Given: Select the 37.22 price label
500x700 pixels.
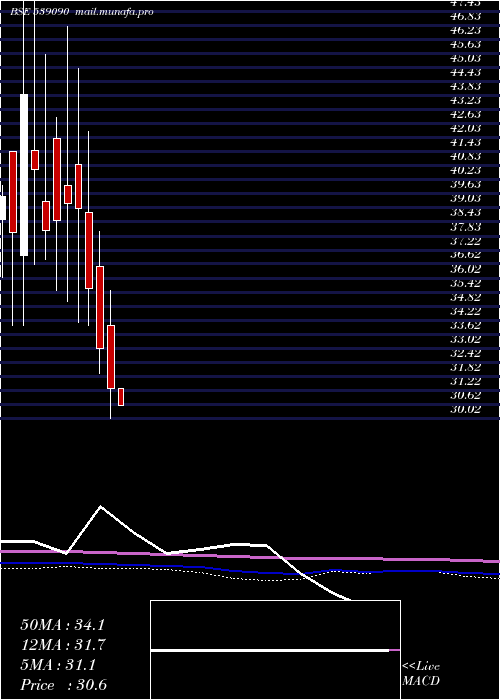Looking at the screenshot, I should tap(466, 241).
